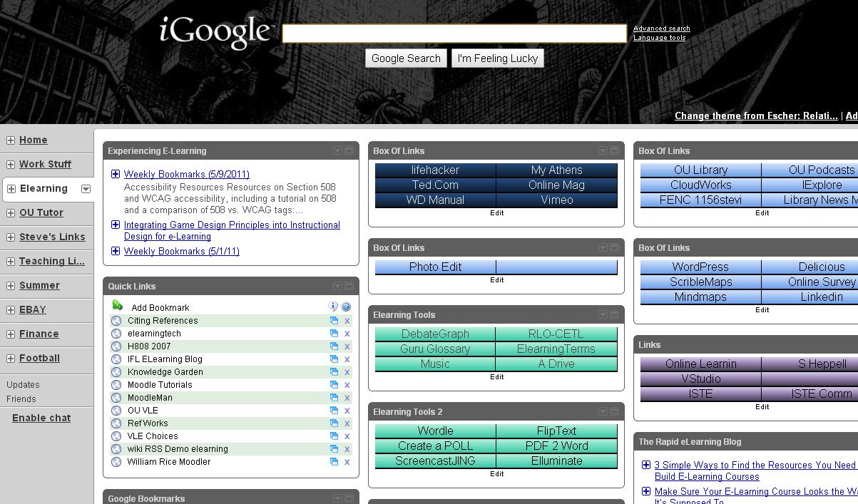Maximize the Elearning Tools gadget
858x504 pixels.
coord(614,315)
